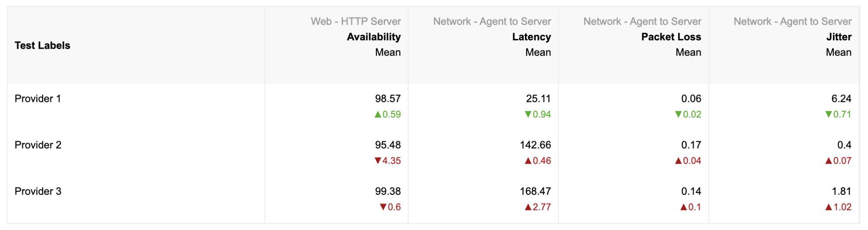Click the green up arrow beside 0.59
The width and height of the screenshot is (868, 230).
[378, 115]
